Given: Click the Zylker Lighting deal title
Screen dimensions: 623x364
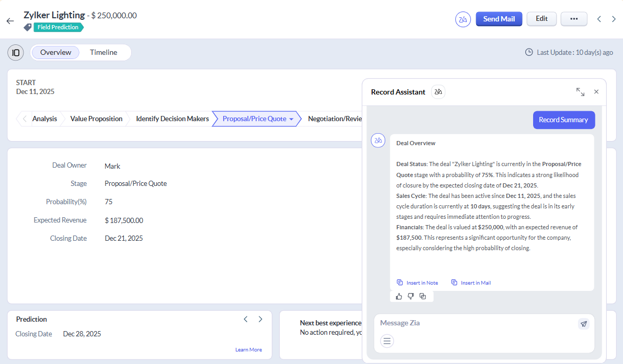Looking at the screenshot, I should [54, 15].
